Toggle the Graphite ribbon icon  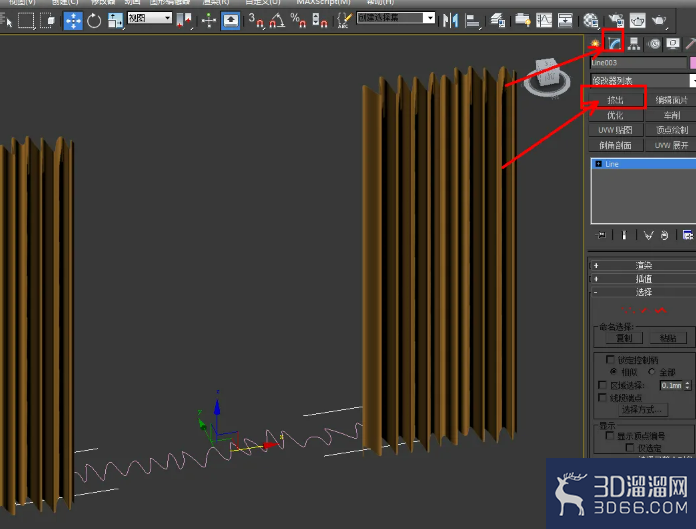point(523,21)
